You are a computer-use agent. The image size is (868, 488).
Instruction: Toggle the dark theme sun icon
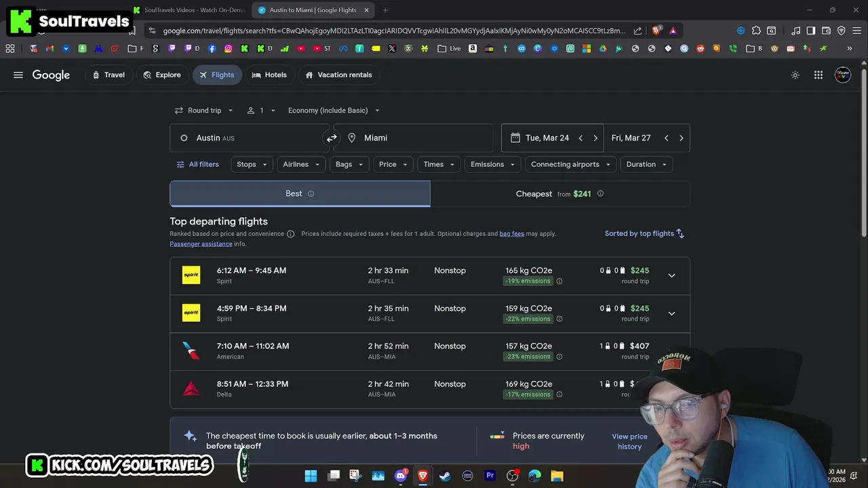795,75
